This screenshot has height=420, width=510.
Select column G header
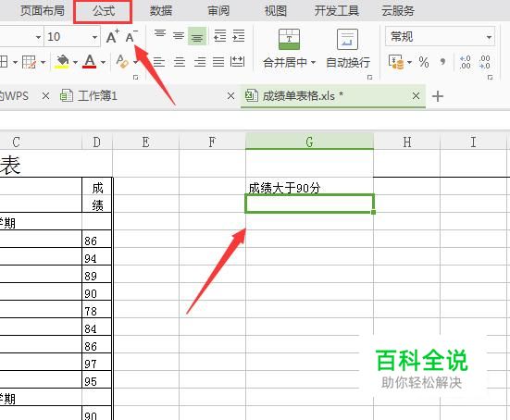pos(309,142)
